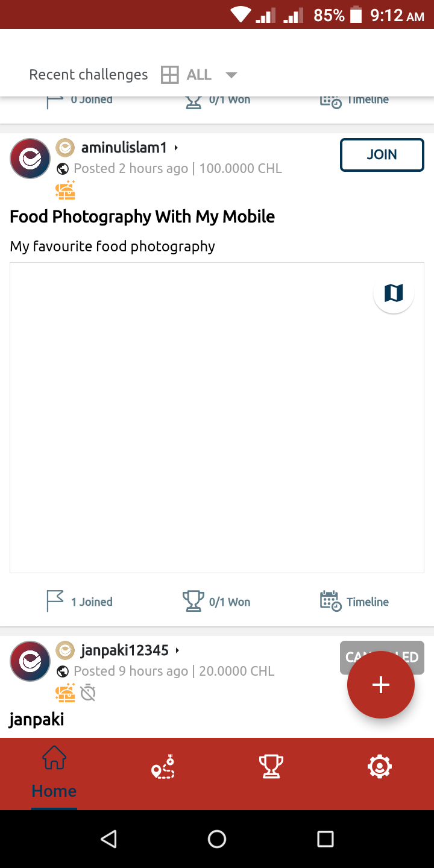The height and width of the screenshot is (868, 434).
Task: View the 1 Joined participants
Action: point(80,602)
